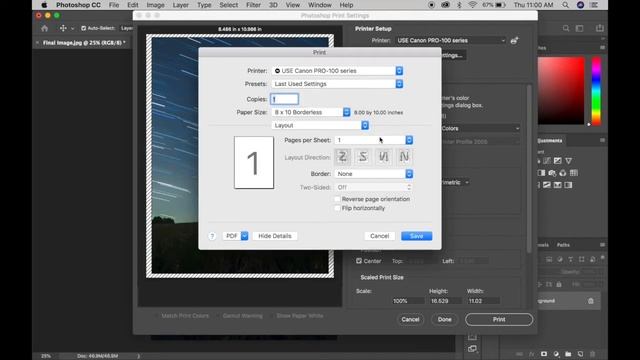Click the Color Lookup grid adjustment icon
640x360 pixels.
coord(573,173)
